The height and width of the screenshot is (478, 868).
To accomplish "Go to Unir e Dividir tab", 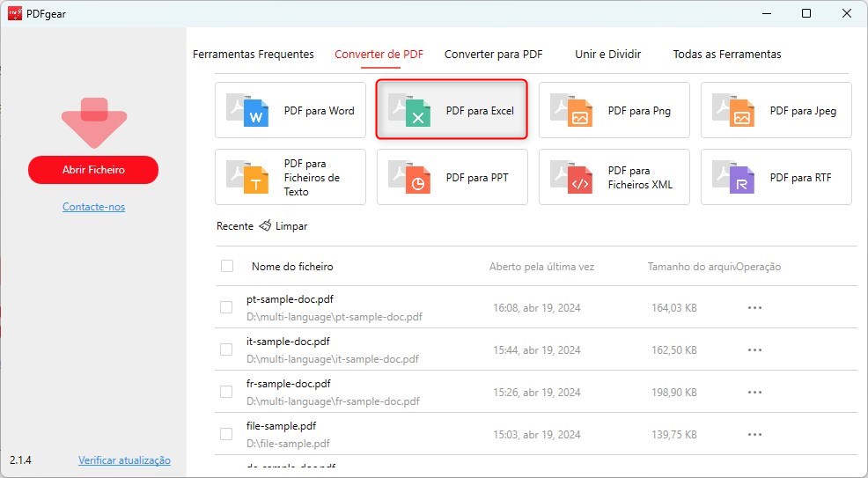I will click(607, 55).
